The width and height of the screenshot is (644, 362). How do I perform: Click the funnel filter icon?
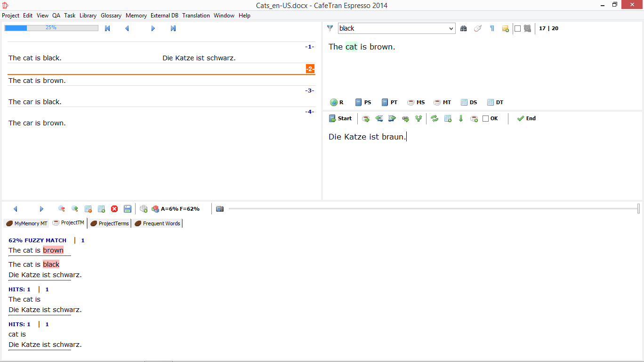(x=330, y=28)
